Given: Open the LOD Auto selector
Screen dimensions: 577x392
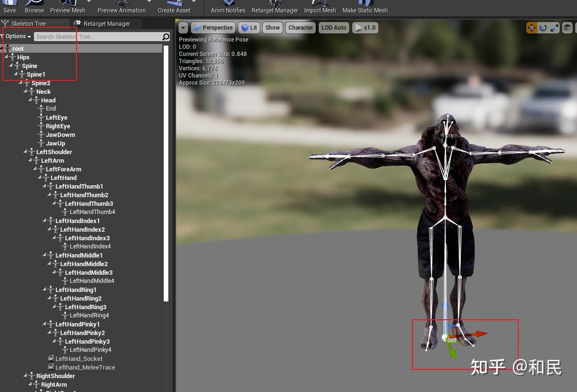Looking at the screenshot, I should (333, 27).
